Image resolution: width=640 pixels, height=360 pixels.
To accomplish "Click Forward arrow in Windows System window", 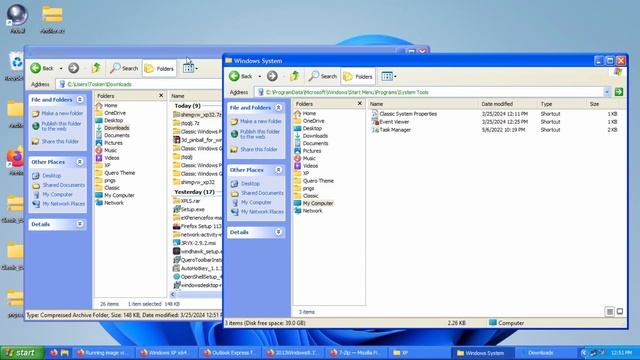I will [x=272, y=76].
